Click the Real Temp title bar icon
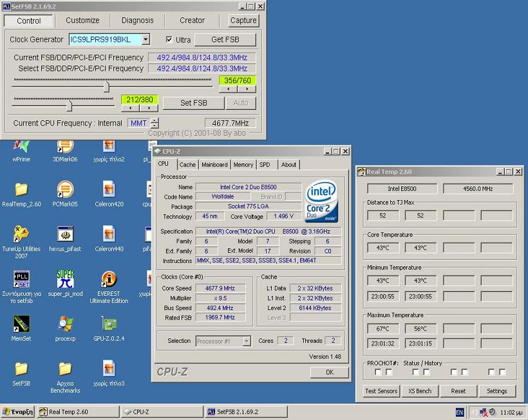The image size is (528, 420). [x=362, y=172]
